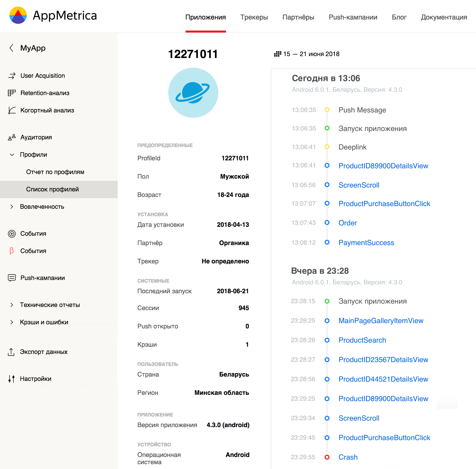Viewport: 476px width, 469px height.
Task: Open Аудитория people icon
Action: click(x=12, y=137)
